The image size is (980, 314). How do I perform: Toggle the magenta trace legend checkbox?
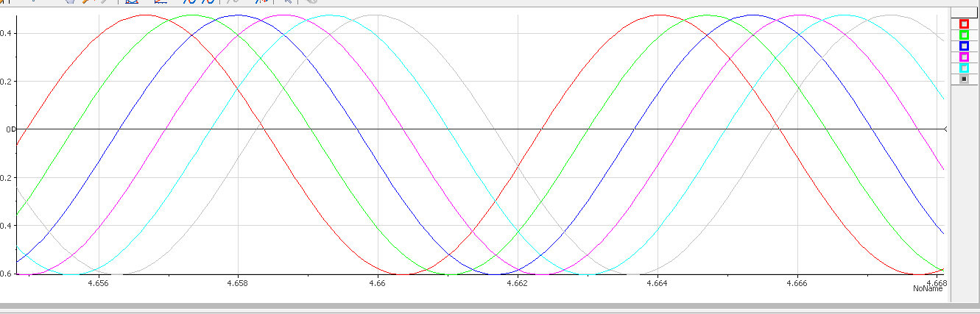tap(964, 57)
